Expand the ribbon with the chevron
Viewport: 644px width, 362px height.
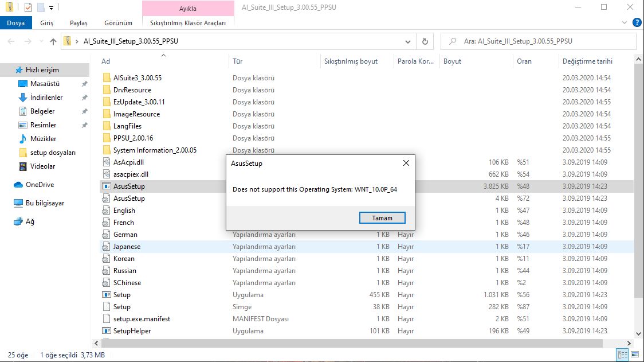tap(625, 22)
